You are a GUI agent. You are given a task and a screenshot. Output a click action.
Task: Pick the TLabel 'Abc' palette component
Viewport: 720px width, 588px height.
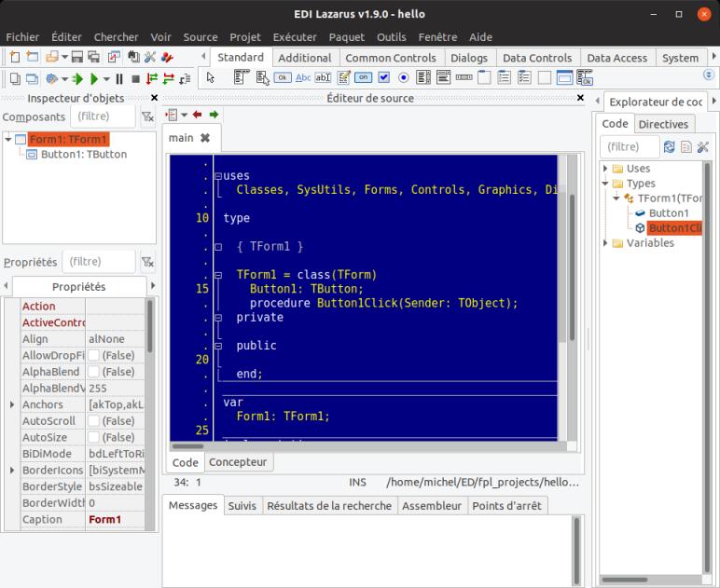(x=304, y=78)
